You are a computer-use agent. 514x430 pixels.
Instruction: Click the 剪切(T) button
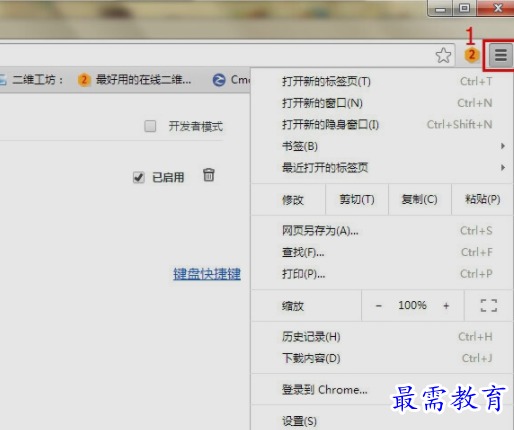coord(357,199)
